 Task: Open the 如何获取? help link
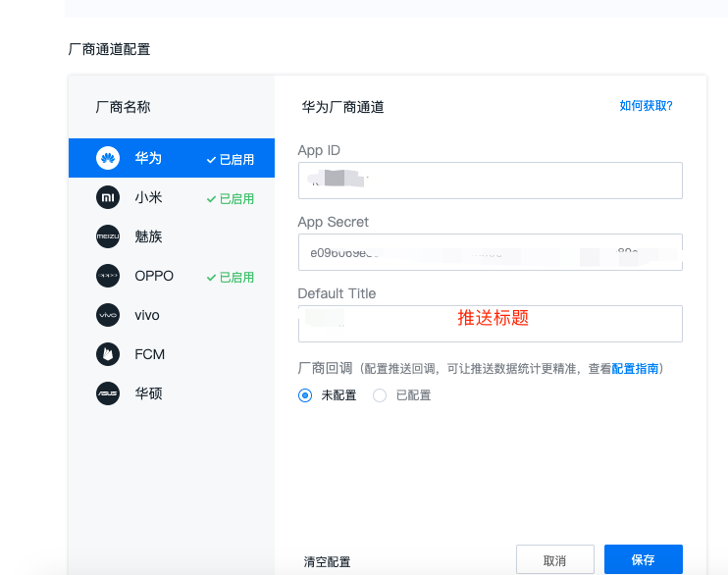tap(646, 106)
